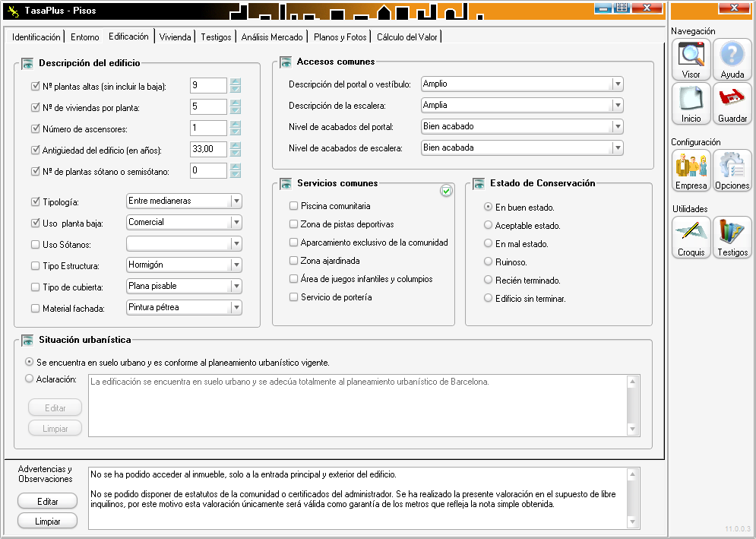Viewport: 756px width, 539px height.
Task: Save using the Guardar icon
Action: [732, 103]
